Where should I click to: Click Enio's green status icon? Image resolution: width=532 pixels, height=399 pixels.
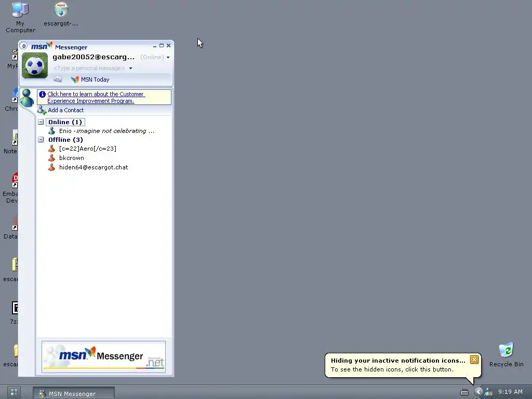click(51, 130)
